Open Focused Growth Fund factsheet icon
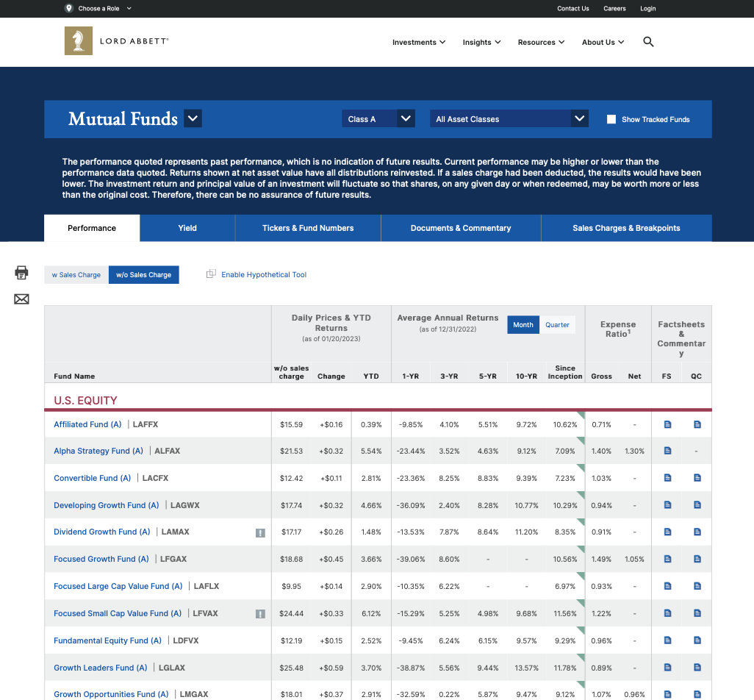This screenshot has width=754, height=700. 667,559
